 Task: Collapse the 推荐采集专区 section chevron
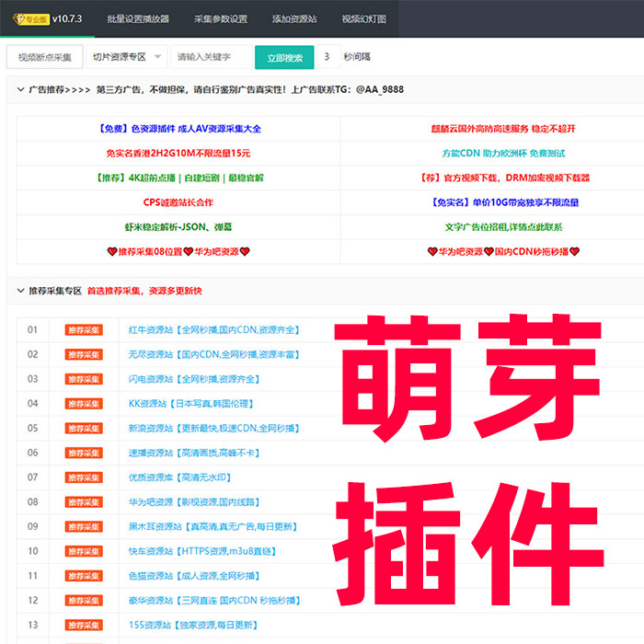[x=20, y=291]
